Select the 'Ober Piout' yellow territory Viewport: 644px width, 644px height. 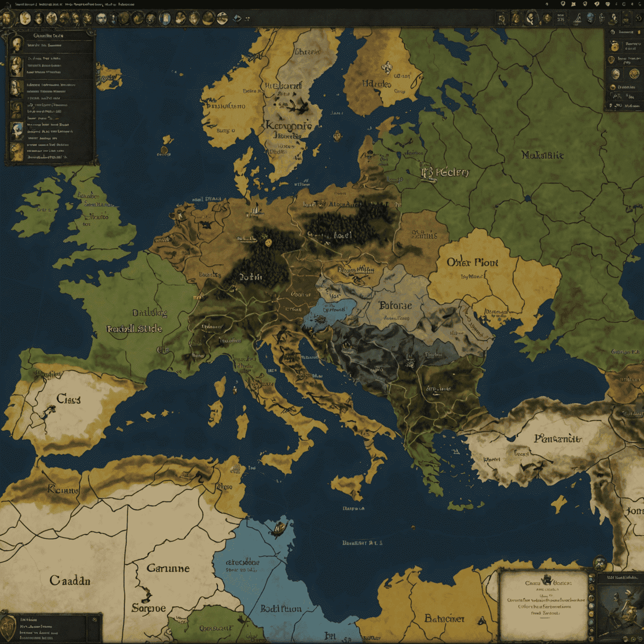click(x=472, y=262)
